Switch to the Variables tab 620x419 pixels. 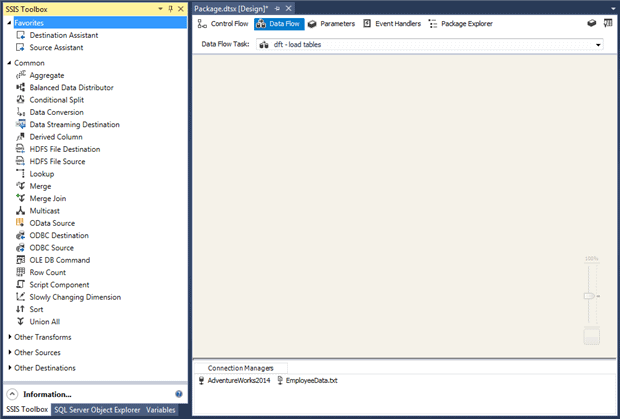(161, 410)
